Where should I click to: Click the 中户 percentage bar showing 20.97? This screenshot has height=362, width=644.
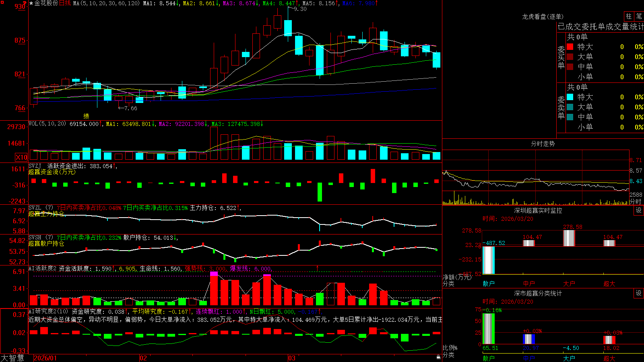(528, 339)
